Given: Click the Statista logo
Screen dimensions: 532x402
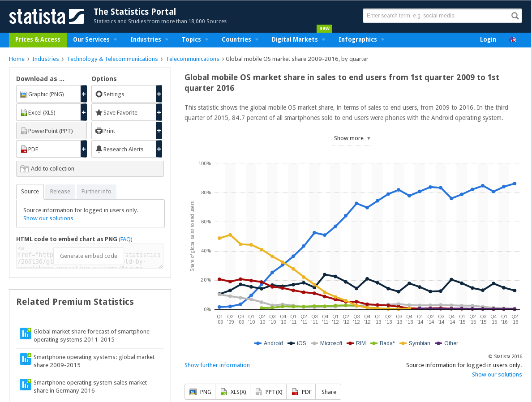Looking at the screenshot, I should pyautogui.click(x=46, y=16).
